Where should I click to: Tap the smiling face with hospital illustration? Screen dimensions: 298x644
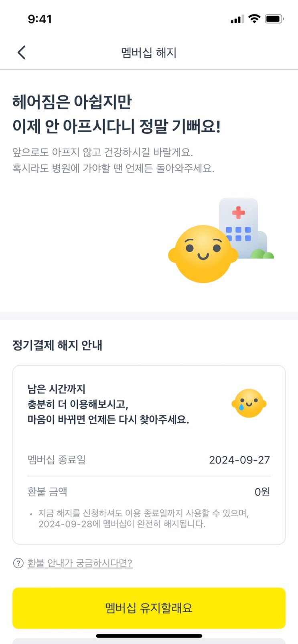pos(203,254)
